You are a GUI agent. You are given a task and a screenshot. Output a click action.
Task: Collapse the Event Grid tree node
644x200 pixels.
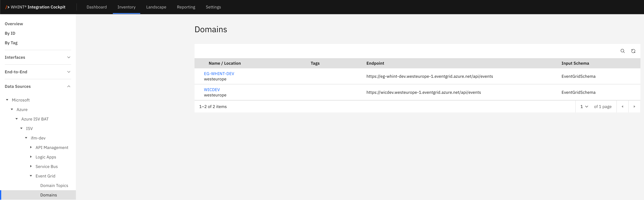coord(31,176)
